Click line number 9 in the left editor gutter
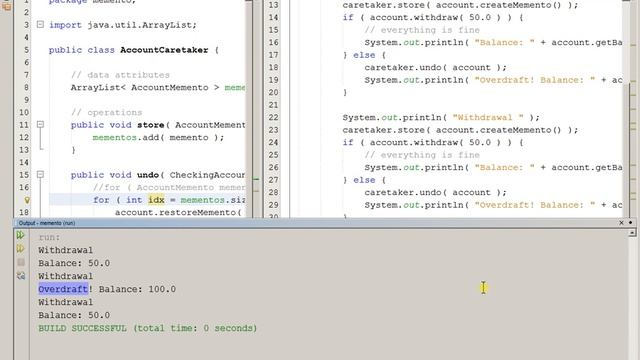This screenshot has height=360, width=640. click(26, 100)
